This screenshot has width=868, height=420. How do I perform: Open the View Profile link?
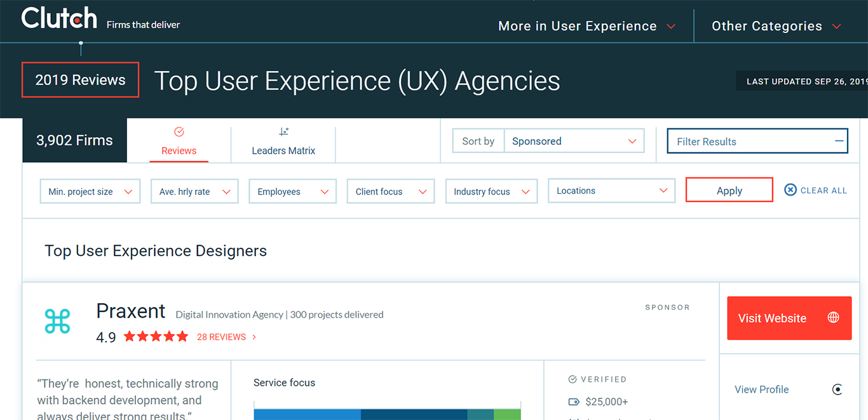click(761, 390)
